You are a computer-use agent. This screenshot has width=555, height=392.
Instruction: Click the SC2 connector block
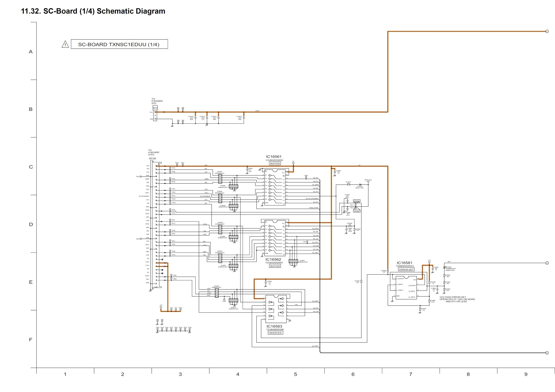click(155, 108)
